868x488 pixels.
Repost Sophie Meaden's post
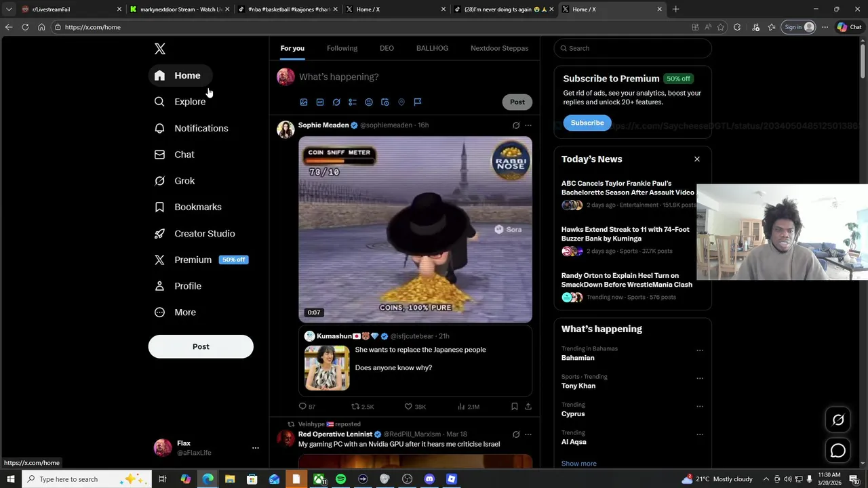point(362,407)
